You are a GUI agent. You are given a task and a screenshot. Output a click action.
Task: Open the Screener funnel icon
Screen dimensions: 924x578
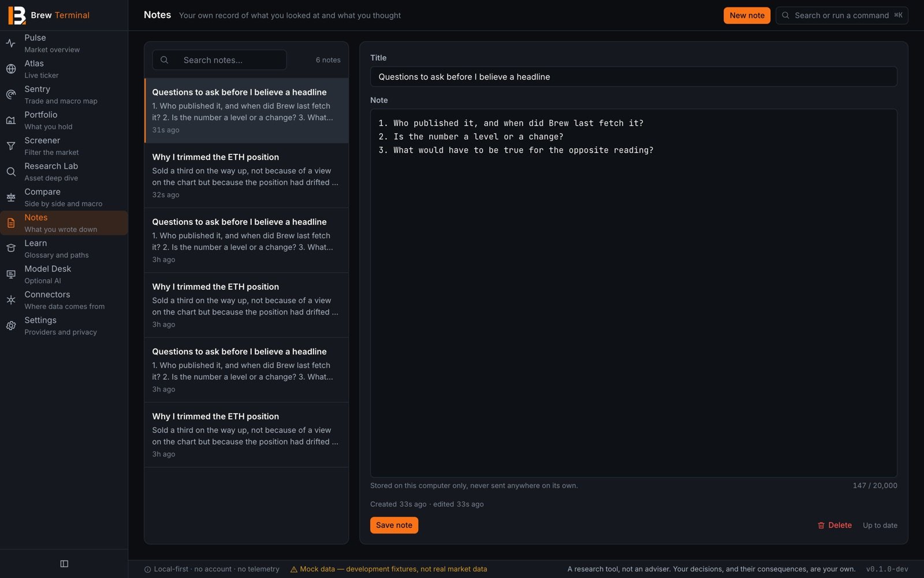click(11, 146)
